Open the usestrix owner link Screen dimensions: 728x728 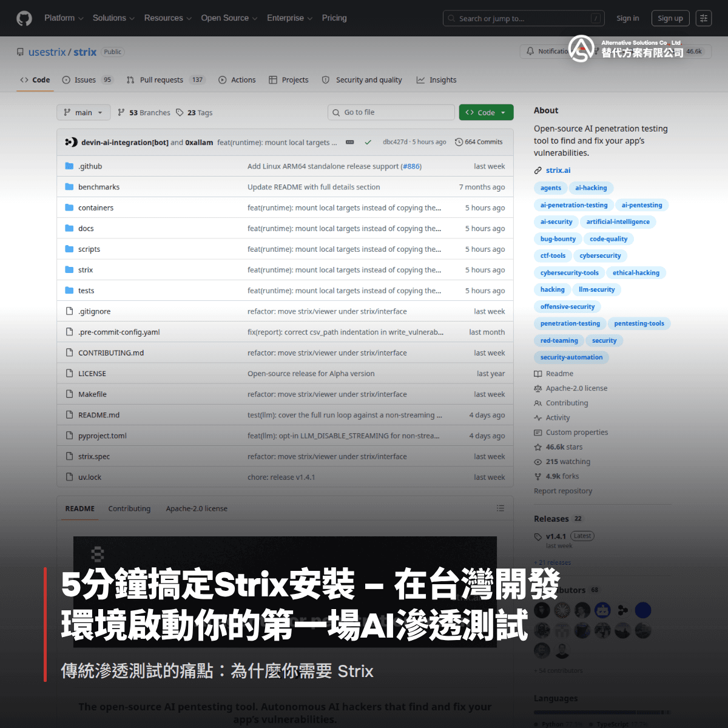[x=47, y=52]
